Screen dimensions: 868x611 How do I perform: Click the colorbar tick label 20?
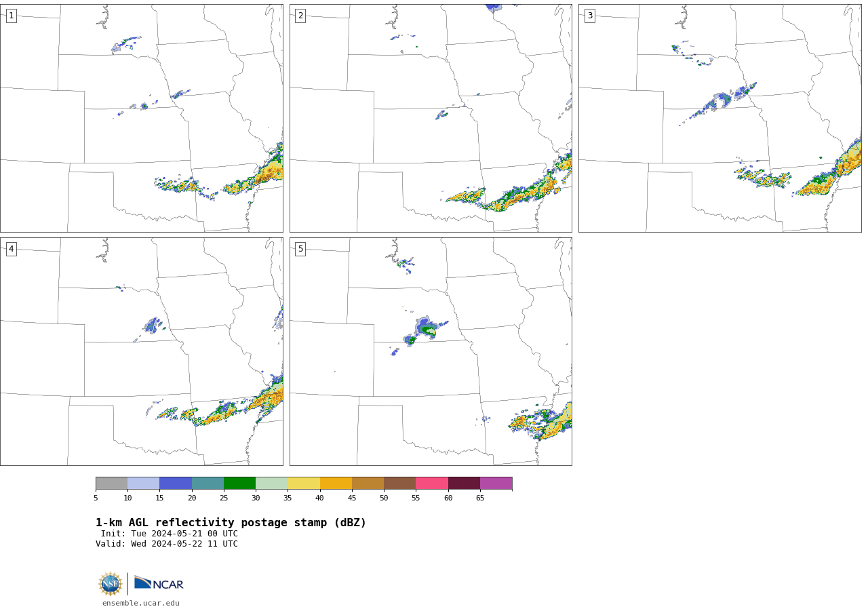[x=192, y=498]
